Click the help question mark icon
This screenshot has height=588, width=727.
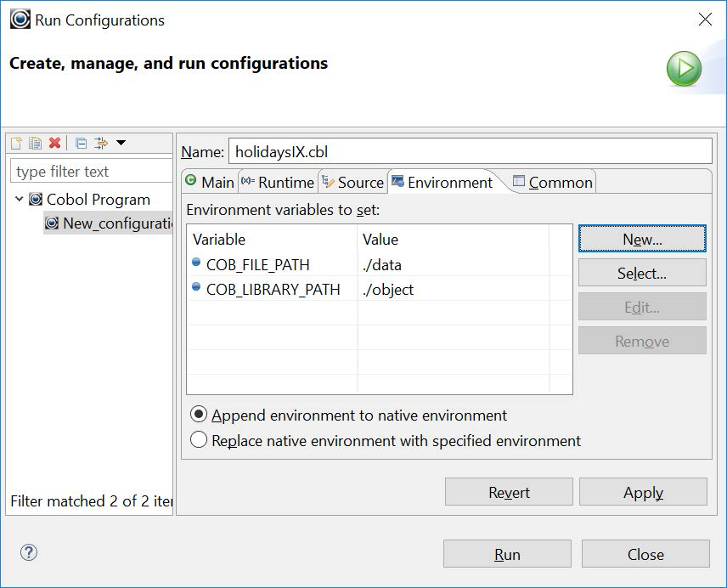pyautogui.click(x=29, y=553)
